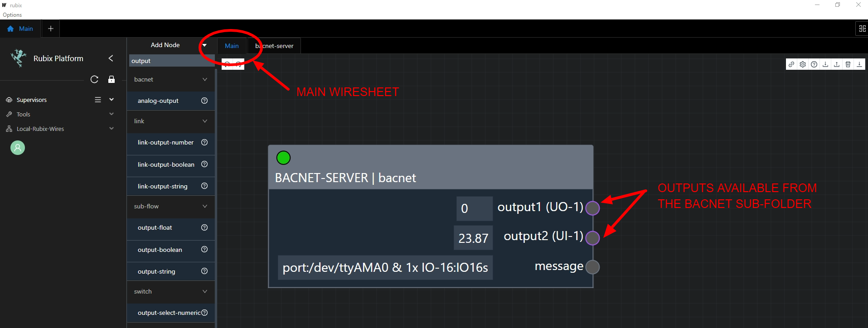The width and height of the screenshot is (868, 328).
Task: Select the top Main home tab
Action: [20, 29]
